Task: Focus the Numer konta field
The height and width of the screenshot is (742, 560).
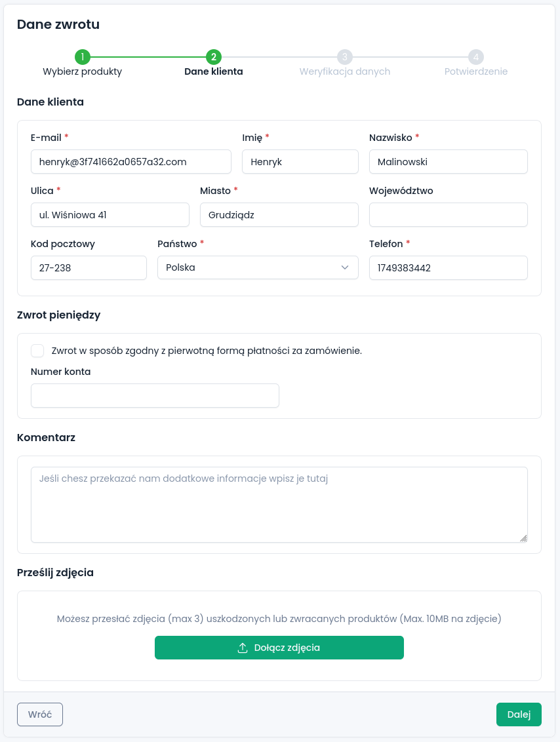Action: pyautogui.click(x=155, y=396)
